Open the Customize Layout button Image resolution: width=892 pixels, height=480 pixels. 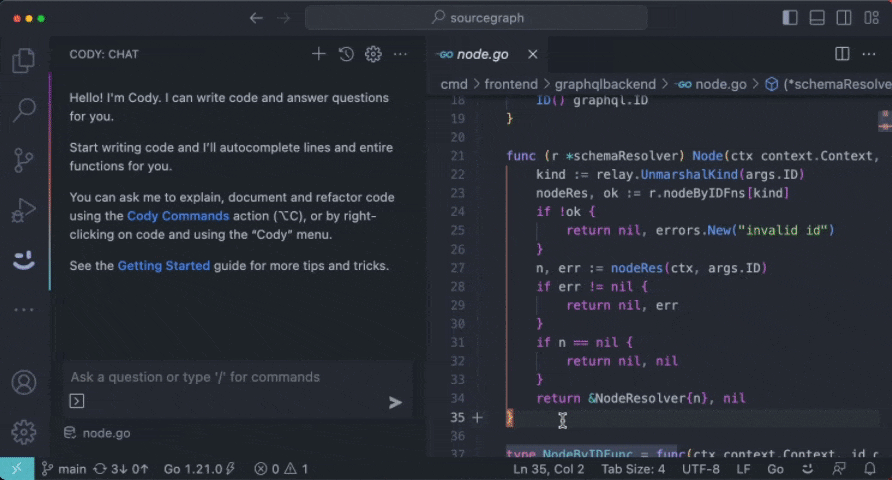pyautogui.click(x=872, y=18)
